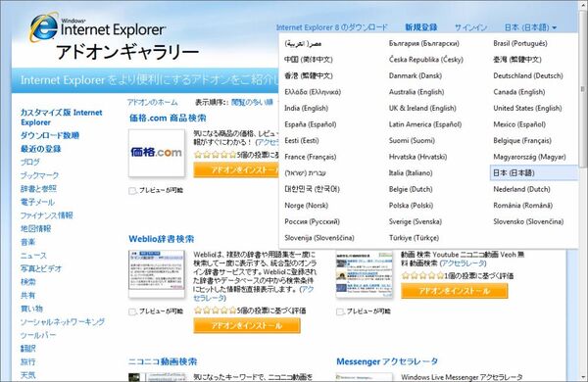The width and height of the screenshot is (588, 382).
Task: Choose Česka Republika (Česky) language
Action: tap(426, 60)
